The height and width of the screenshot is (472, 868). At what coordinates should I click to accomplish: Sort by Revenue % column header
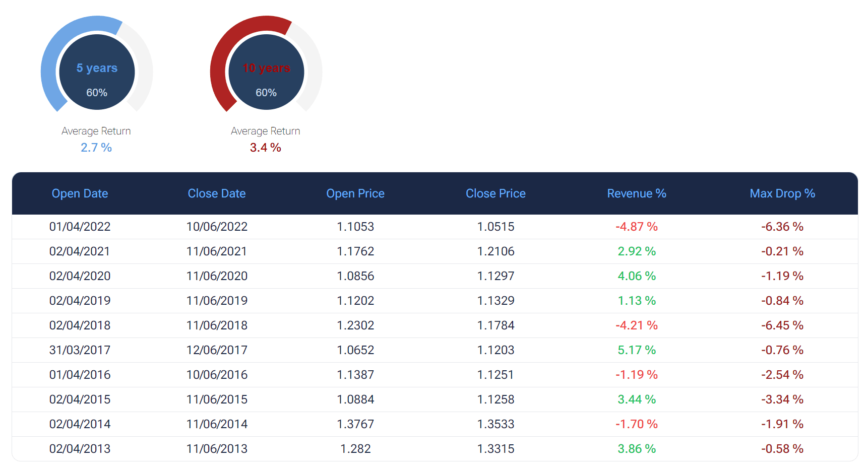pyautogui.click(x=637, y=193)
